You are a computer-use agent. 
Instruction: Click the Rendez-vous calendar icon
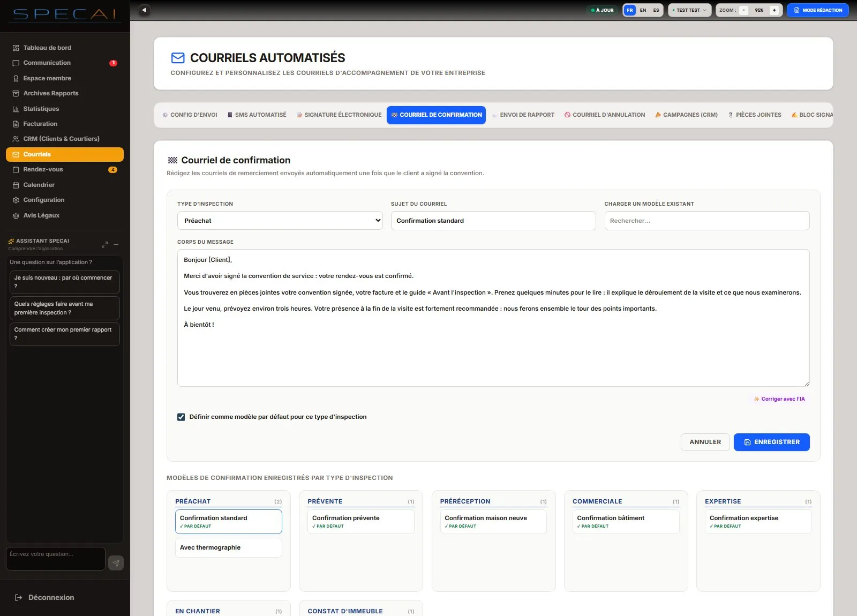pyautogui.click(x=16, y=169)
